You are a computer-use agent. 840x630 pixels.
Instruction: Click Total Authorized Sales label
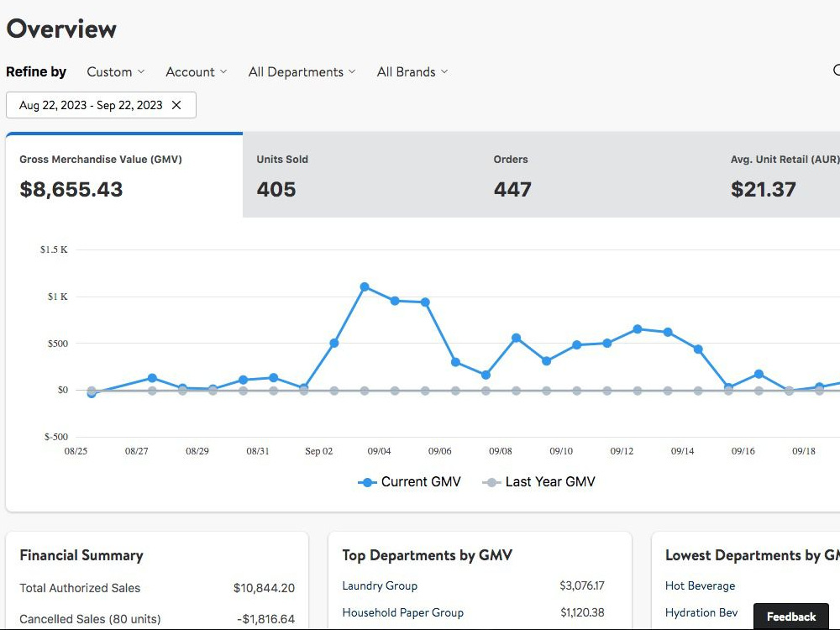coord(80,588)
